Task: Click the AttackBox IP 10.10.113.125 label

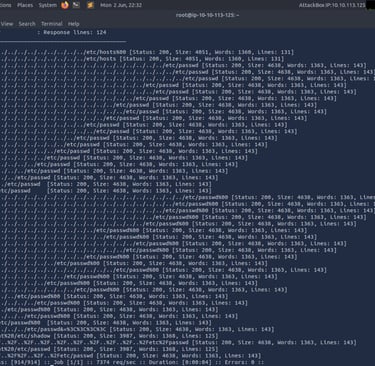Action: pos(332,5)
